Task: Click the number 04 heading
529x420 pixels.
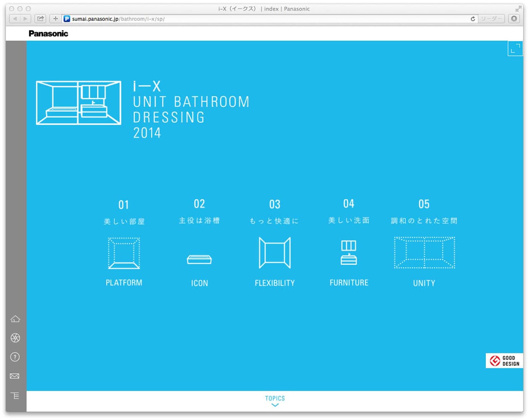Action: tap(349, 204)
